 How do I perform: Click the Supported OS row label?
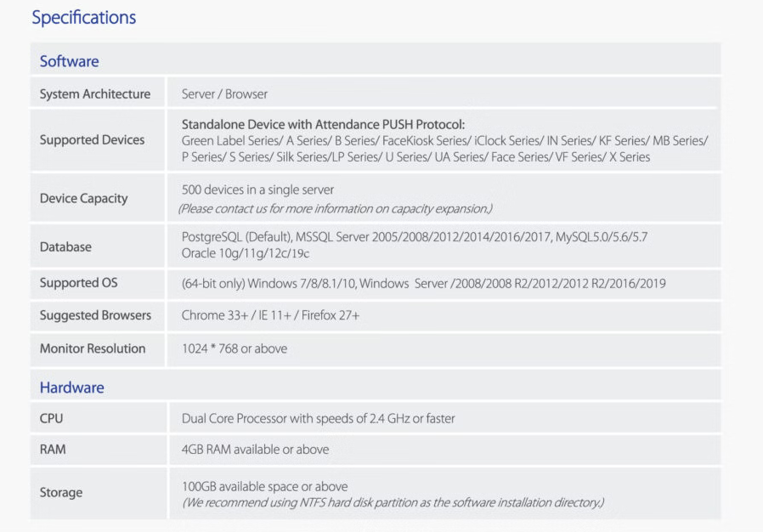coord(78,283)
